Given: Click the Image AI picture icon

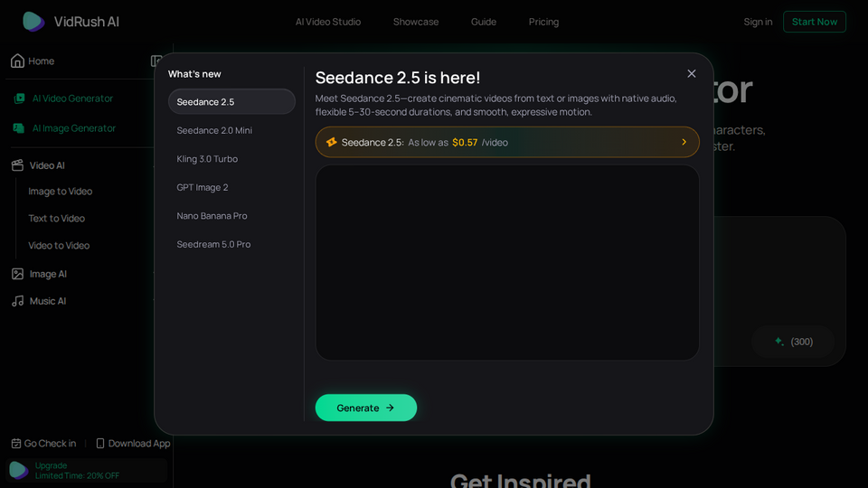Looking at the screenshot, I should pyautogui.click(x=18, y=274).
